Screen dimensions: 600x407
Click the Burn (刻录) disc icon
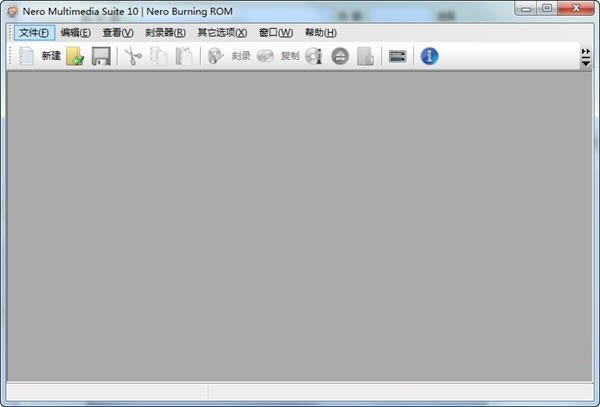(215, 56)
